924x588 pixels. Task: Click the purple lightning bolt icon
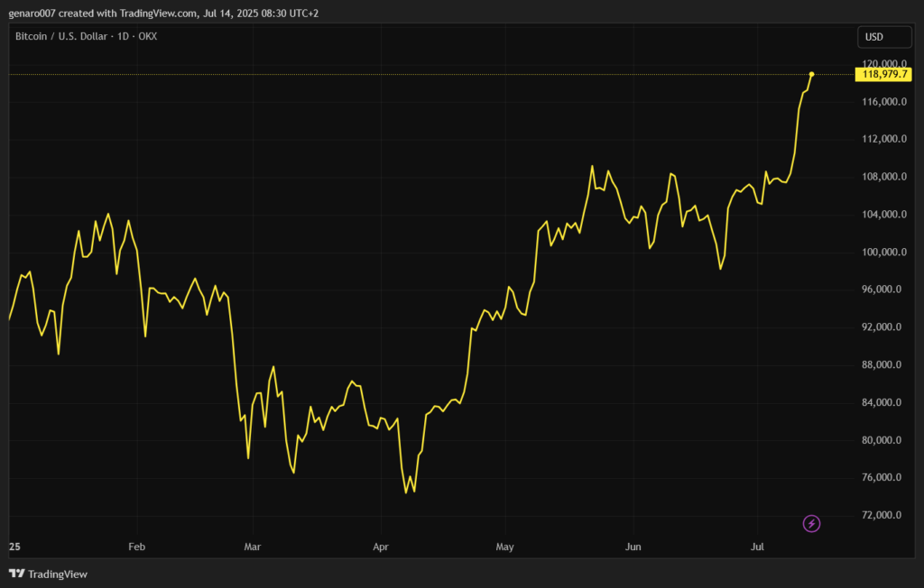click(811, 523)
